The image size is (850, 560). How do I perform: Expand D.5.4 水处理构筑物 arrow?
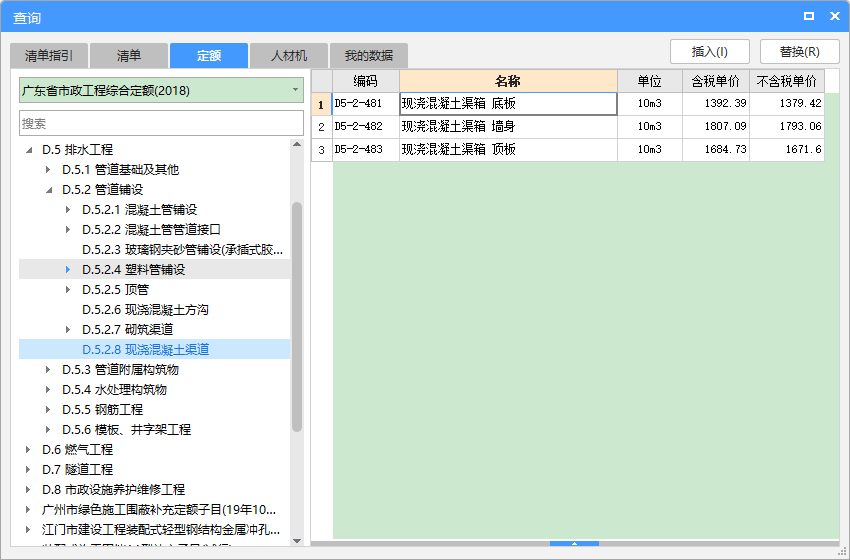point(48,390)
